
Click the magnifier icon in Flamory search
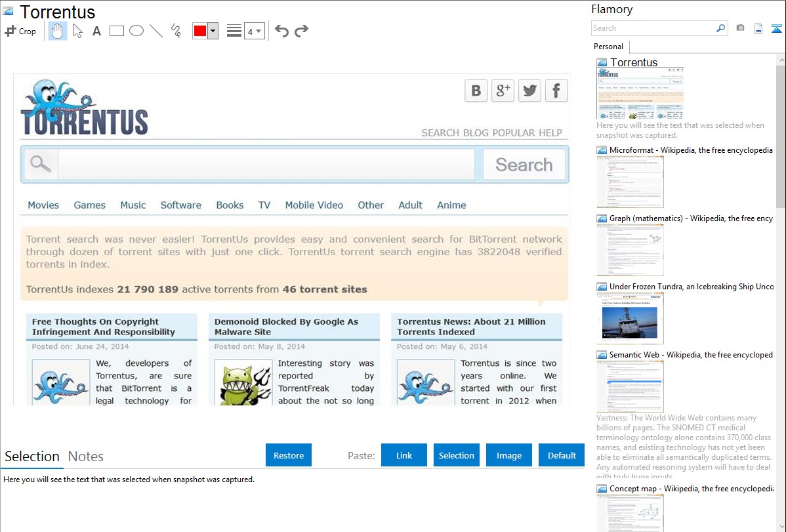pyautogui.click(x=720, y=28)
